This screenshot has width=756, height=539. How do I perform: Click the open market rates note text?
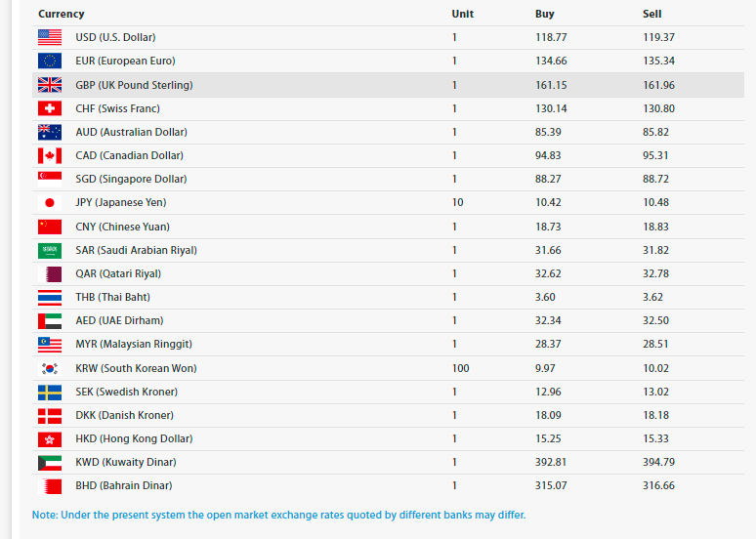278,515
